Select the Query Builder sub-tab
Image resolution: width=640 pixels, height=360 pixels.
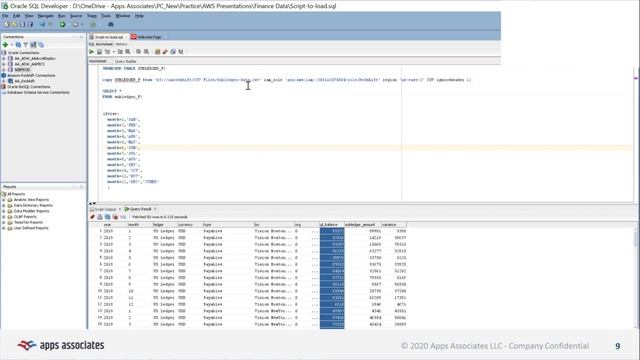coord(125,61)
